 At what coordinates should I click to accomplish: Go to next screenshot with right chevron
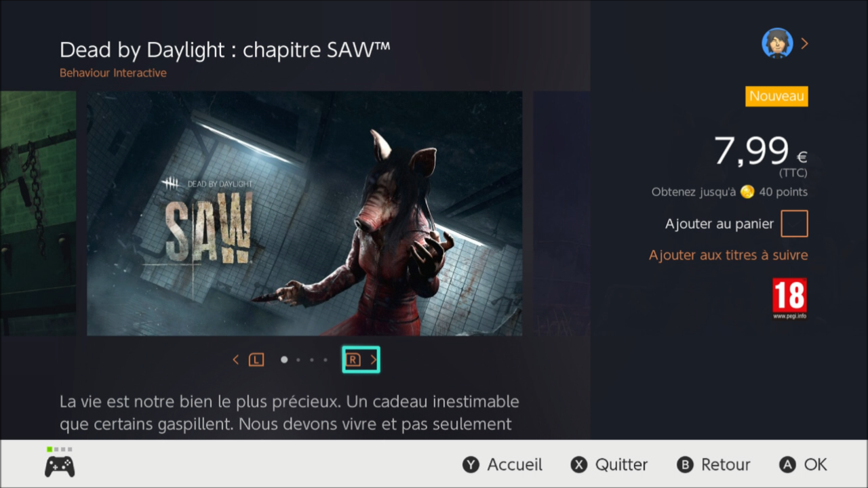373,360
